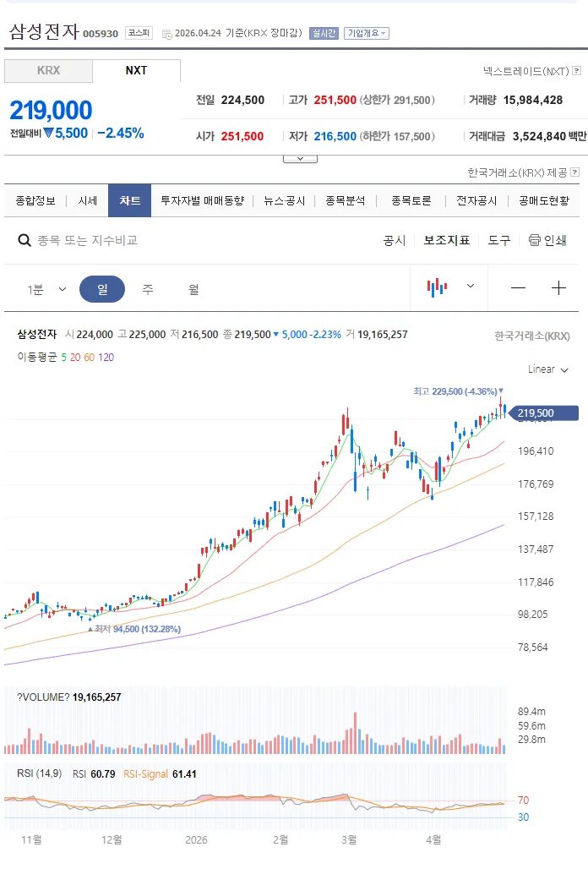The width and height of the screenshot is (588, 869).
Task: Click the 거래량 15,984,428 value
Action: tap(532, 101)
